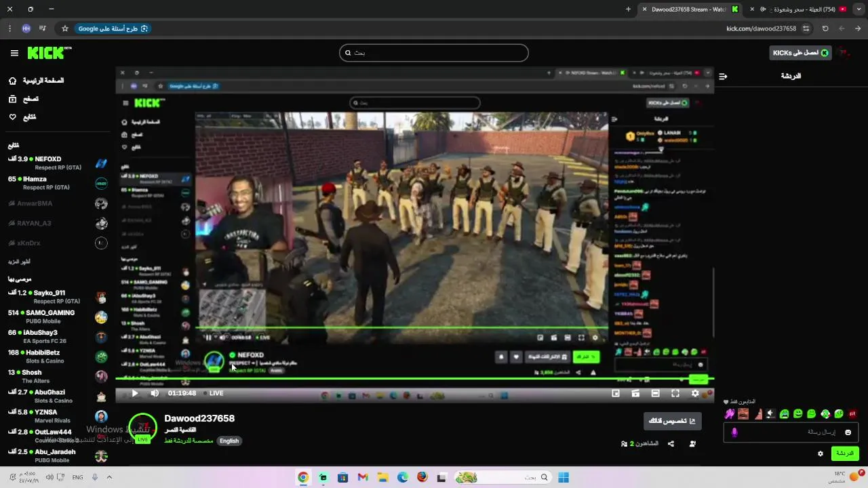Select the red 'sit' emote

(852, 413)
